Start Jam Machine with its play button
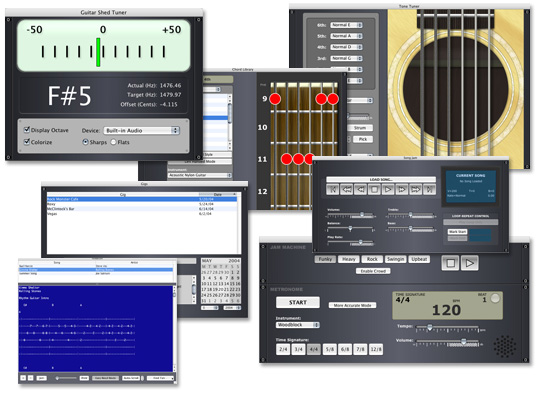The width and height of the screenshot is (540, 395). (469, 263)
